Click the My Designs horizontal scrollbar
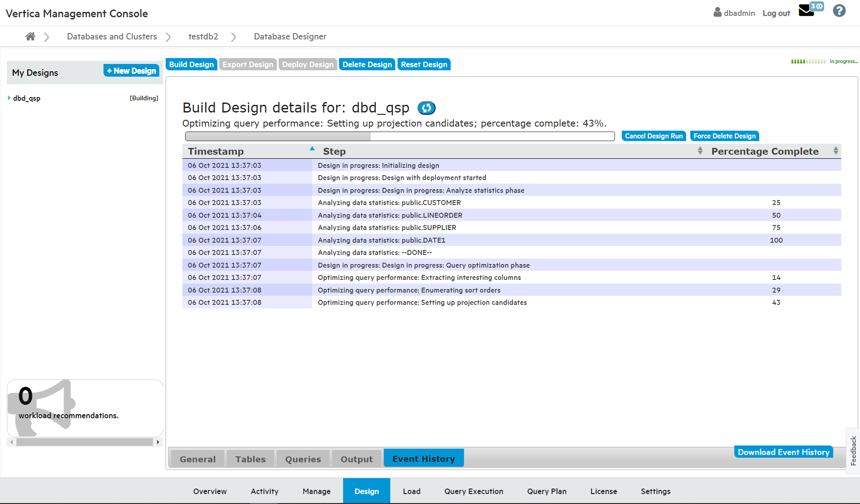This screenshot has width=860, height=504. pyautogui.click(x=85, y=442)
